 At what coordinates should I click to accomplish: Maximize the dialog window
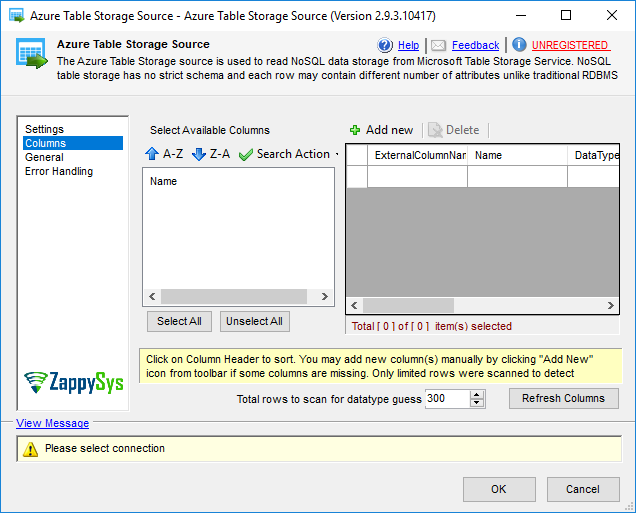tap(566, 15)
